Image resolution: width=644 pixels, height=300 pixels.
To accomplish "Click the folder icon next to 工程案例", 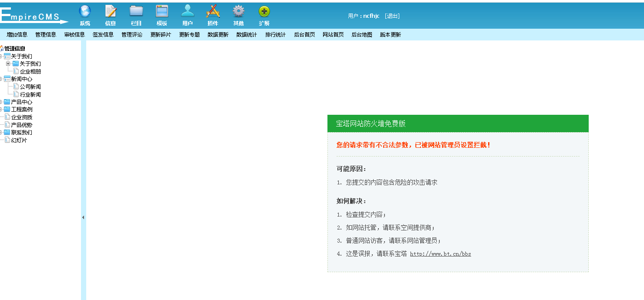I will [x=7, y=109].
